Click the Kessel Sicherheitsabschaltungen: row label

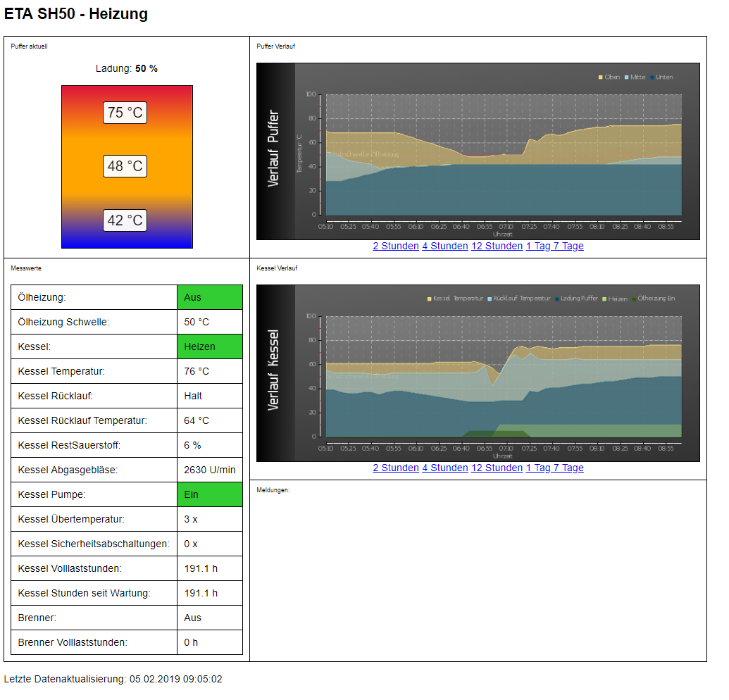point(94,544)
